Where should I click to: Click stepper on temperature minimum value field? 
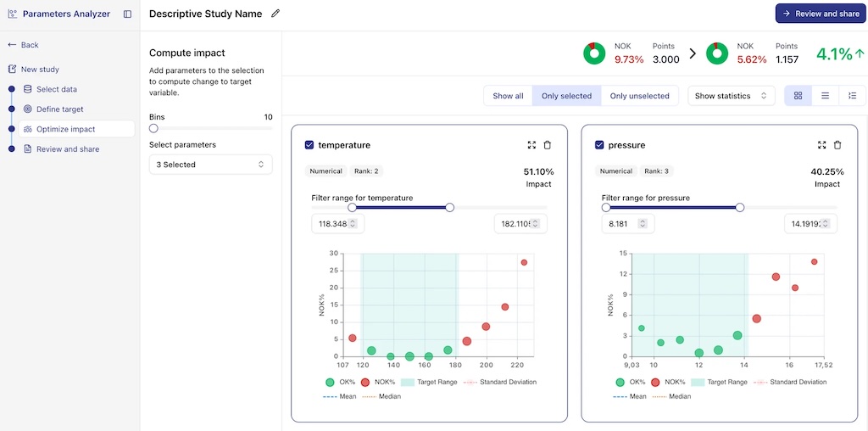tap(353, 224)
